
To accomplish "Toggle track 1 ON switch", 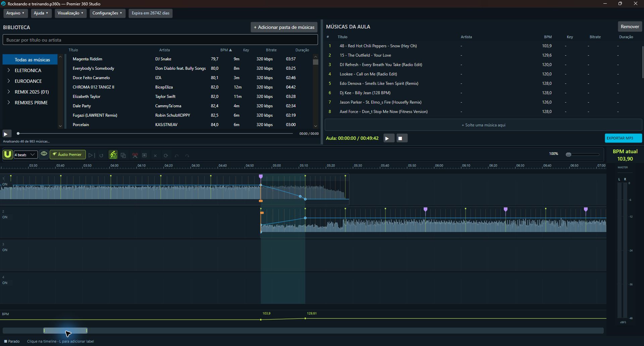I will point(5,184).
